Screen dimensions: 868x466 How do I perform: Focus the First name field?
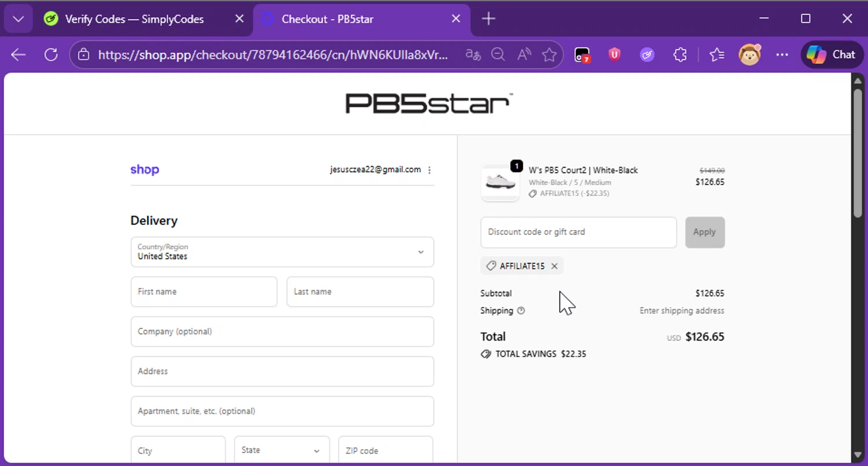pyautogui.click(x=204, y=292)
